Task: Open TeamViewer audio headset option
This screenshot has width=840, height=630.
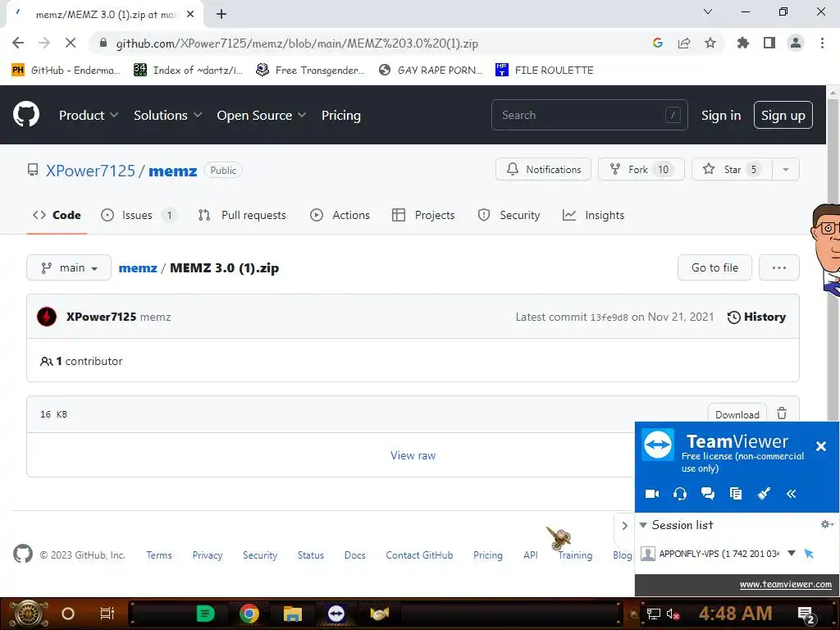Action: coord(680,493)
